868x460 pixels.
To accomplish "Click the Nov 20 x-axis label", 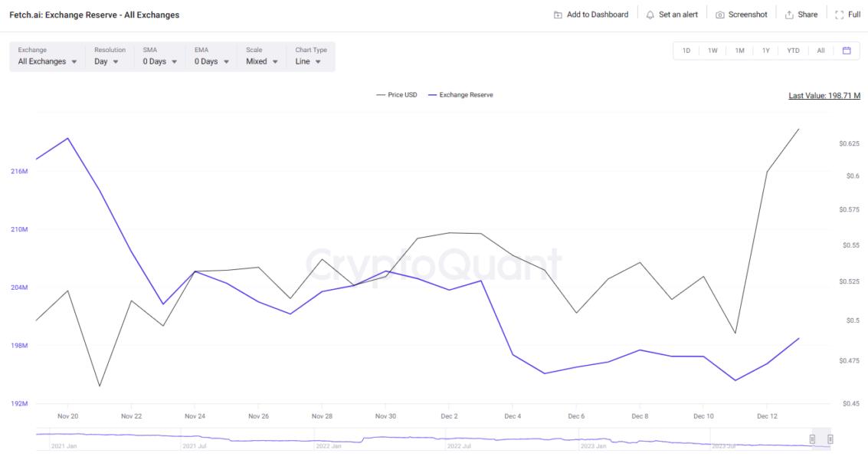I will tap(67, 416).
